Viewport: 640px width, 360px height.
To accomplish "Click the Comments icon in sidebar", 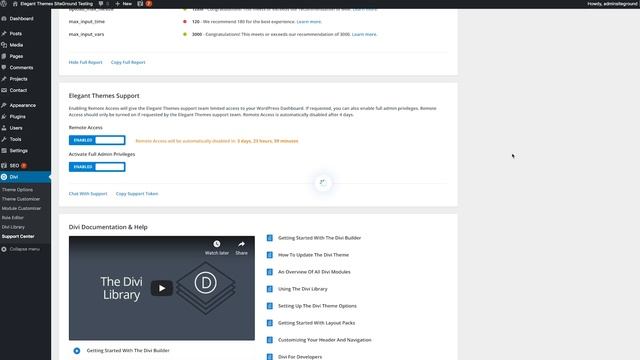I will click(x=4, y=68).
